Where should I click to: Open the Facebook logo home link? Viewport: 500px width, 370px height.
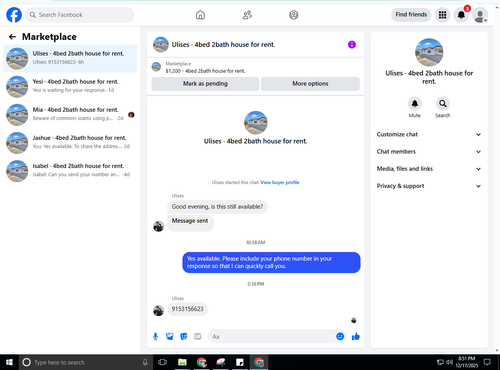tap(14, 15)
